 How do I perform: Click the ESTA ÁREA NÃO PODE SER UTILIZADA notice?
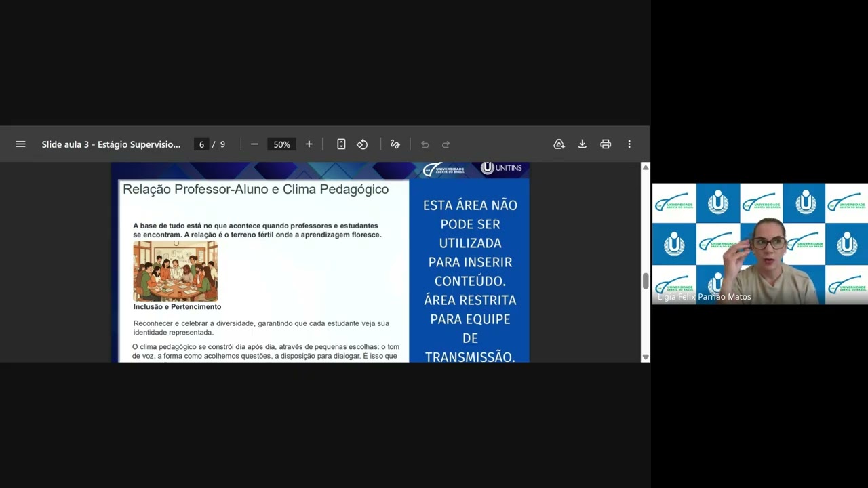(x=470, y=281)
